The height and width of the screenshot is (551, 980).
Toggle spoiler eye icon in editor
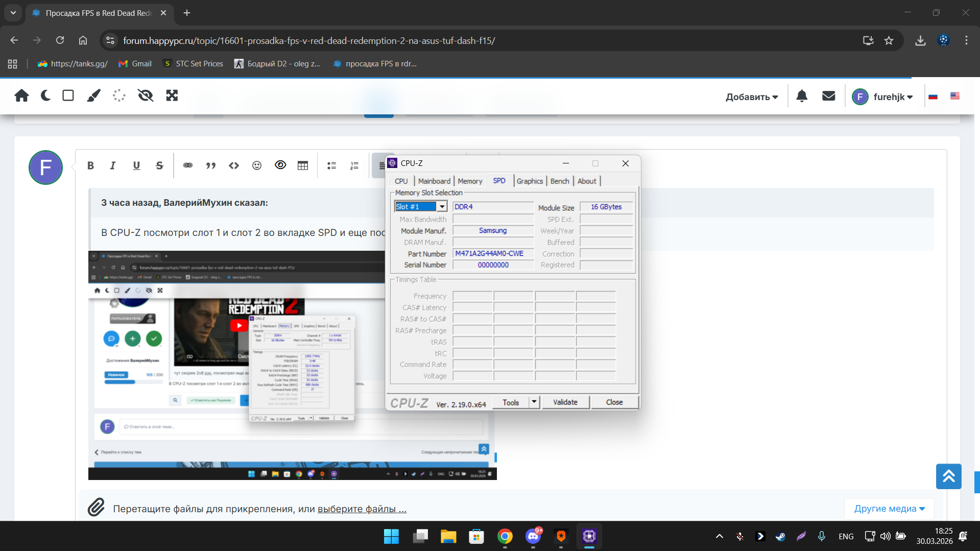tap(280, 165)
